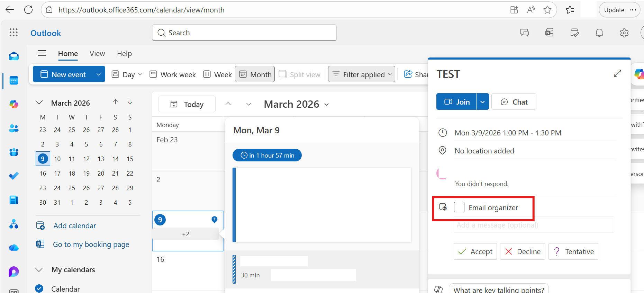Open the Teams chat icon in header
This screenshot has width=644, height=293.
click(x=525, y=33)
